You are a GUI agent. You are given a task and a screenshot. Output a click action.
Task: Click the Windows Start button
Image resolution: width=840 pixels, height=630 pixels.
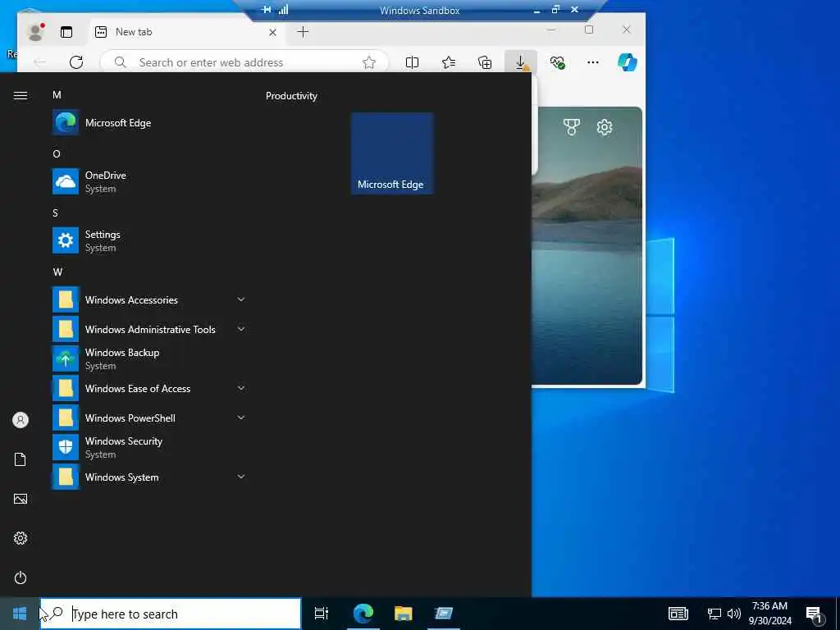tap(20, 614)
